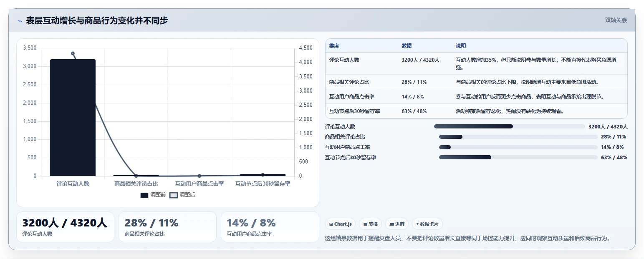Click the 3,500 left axis tick label
This screenshot has width=644, height=259.
point(30,48)
